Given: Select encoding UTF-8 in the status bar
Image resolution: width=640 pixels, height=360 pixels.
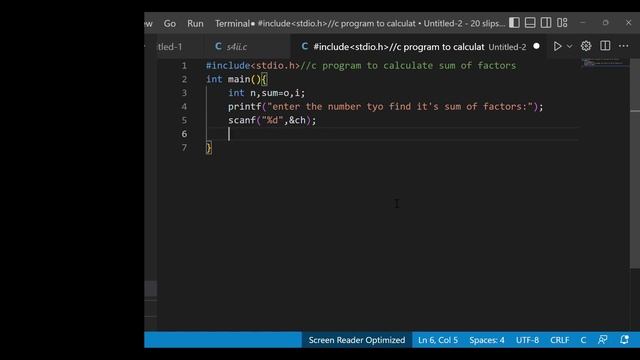Looking at the screenshot, I should point(527,340).
